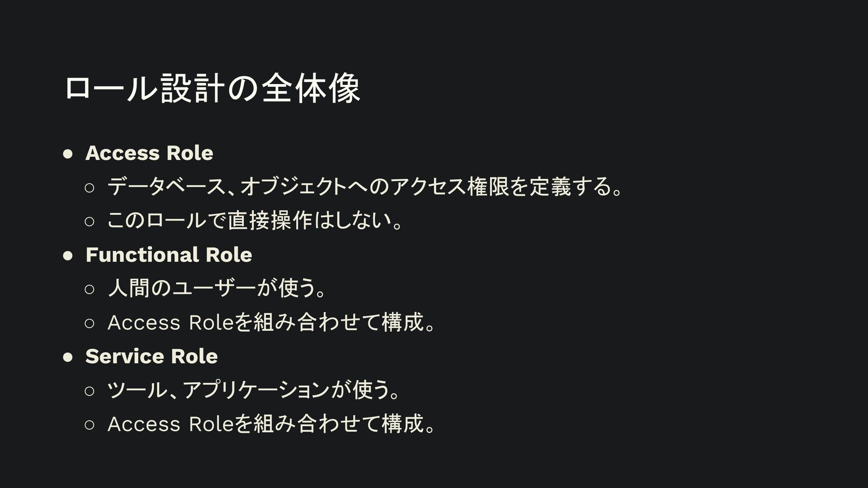Click the hollow bullet before ツール、アプリケーション line

coord(89,391)
